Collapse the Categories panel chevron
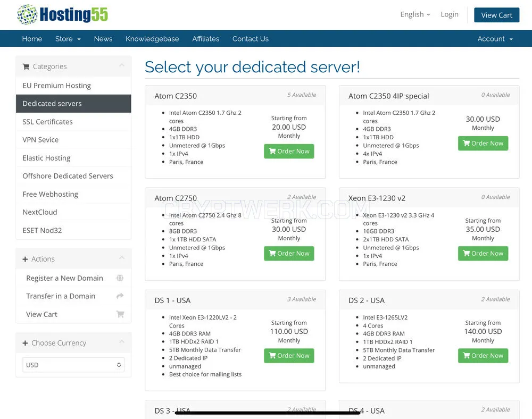This screenshot has width=532, height=419. (x=122, y=65)
